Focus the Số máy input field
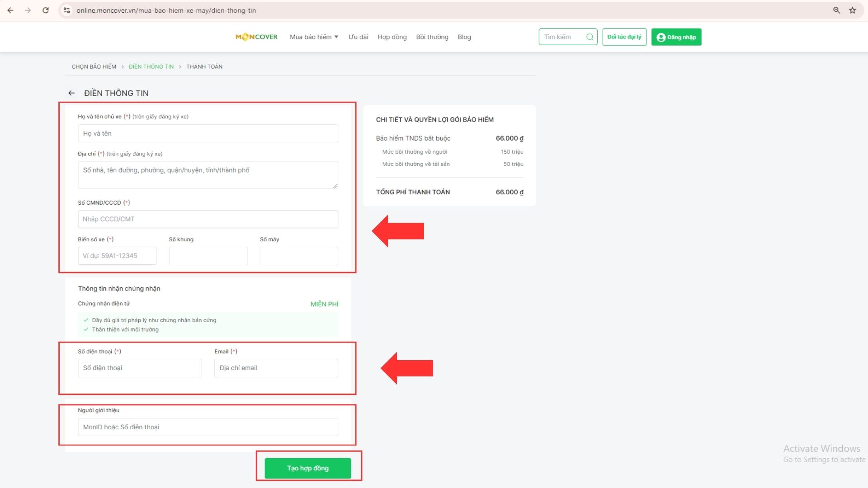This screenshot has width=868, height=488. [299, 256]
